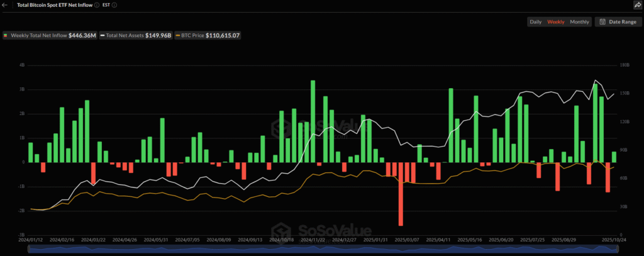Select the Weekly interval tab
The image size is (644, 256).
556,22
